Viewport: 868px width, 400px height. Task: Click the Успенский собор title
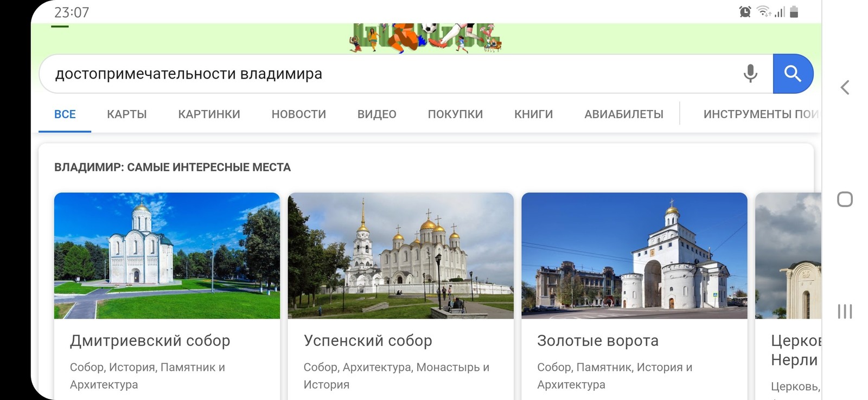point(368,340)
